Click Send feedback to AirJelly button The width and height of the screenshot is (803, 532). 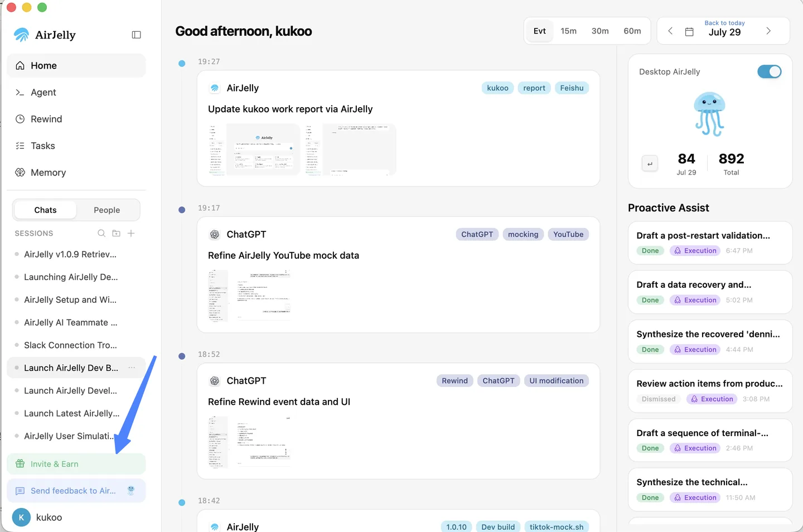(76, 491)
